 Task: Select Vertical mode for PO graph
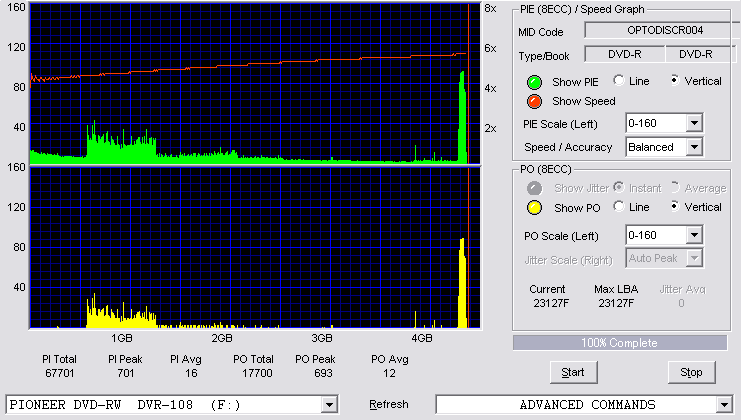tap(674, 206)
